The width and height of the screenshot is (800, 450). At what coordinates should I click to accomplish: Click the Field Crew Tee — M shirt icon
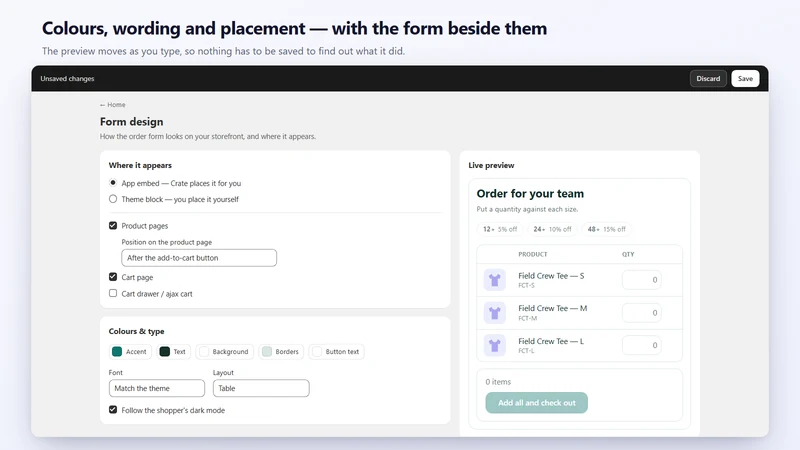click(494, 313)
